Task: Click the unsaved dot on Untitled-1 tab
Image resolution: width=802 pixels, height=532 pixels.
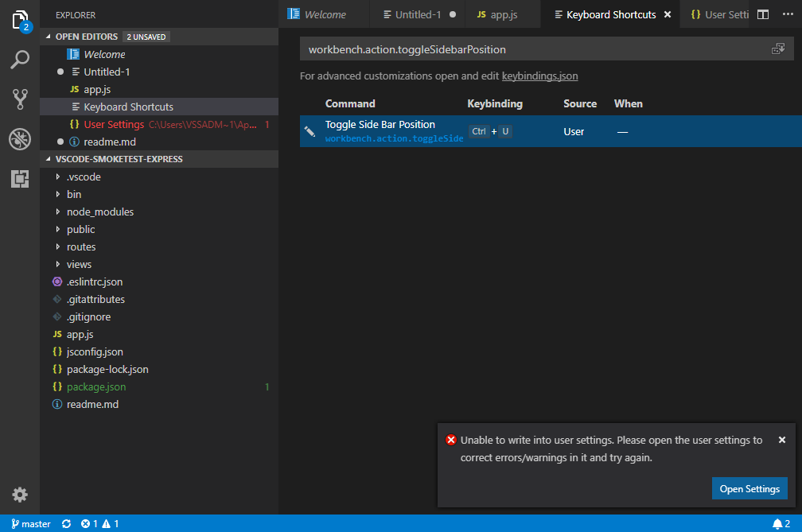Action: [453, 14]
